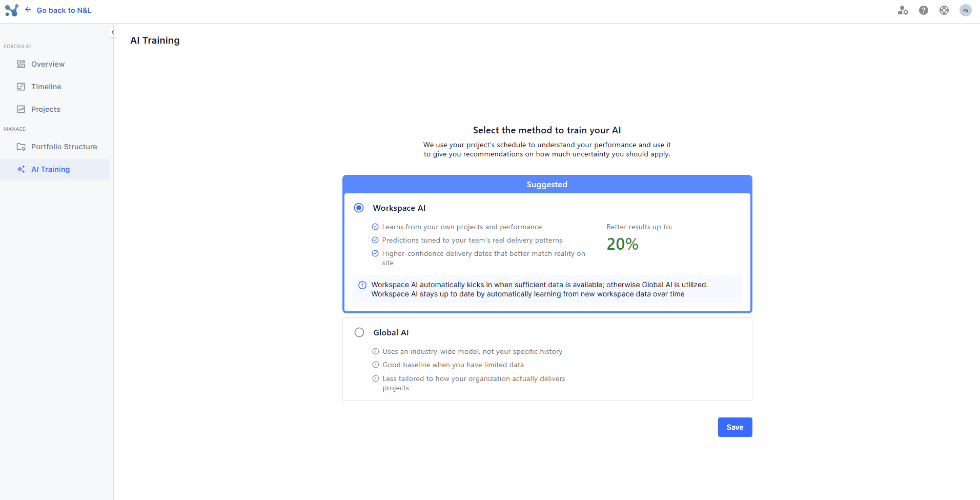Collapse the left sidebar with chevron
Image resolution: width=980 pixels, height=500 pixels.
[113, 32]
